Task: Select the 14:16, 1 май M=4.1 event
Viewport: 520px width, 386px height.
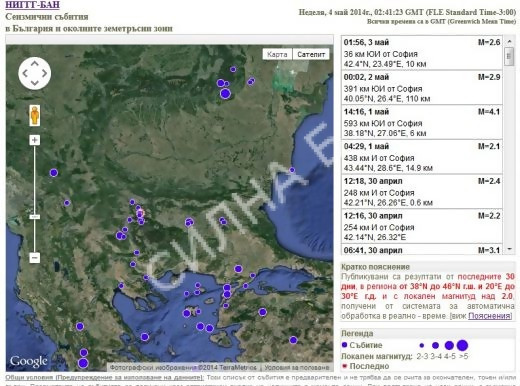Action: 422,122
